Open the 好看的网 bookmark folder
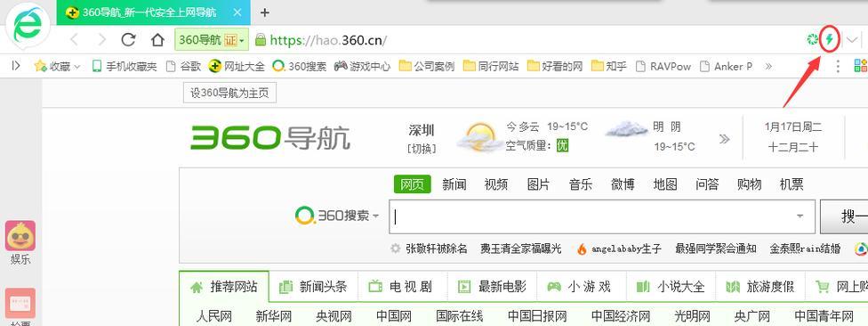 click(555, 67)
